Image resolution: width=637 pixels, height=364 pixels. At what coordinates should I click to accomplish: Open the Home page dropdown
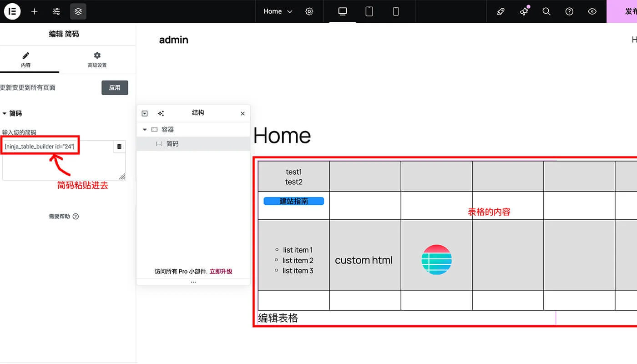coord(278,11)
